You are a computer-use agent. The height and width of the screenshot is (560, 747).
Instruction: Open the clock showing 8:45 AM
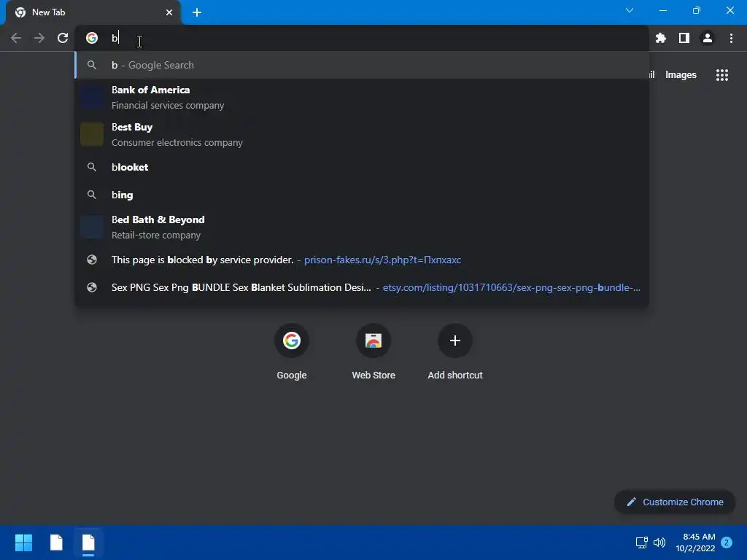point(695,542)
